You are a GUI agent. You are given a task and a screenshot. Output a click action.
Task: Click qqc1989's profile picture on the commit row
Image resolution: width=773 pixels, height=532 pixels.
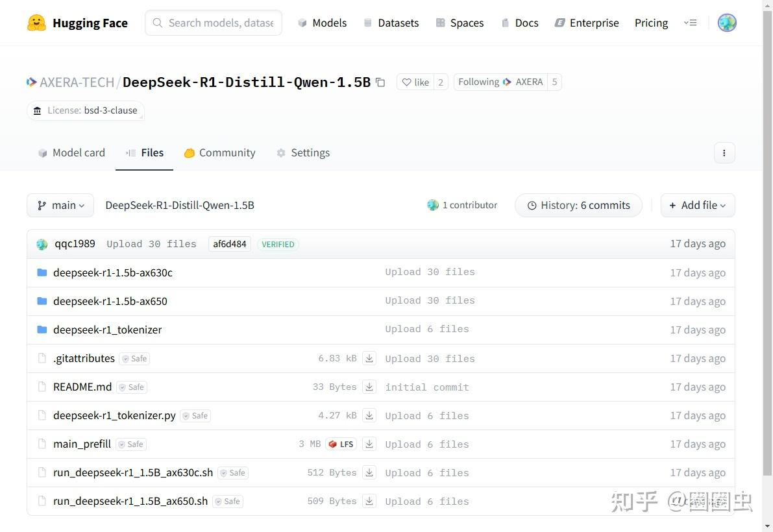coord(42,244)
